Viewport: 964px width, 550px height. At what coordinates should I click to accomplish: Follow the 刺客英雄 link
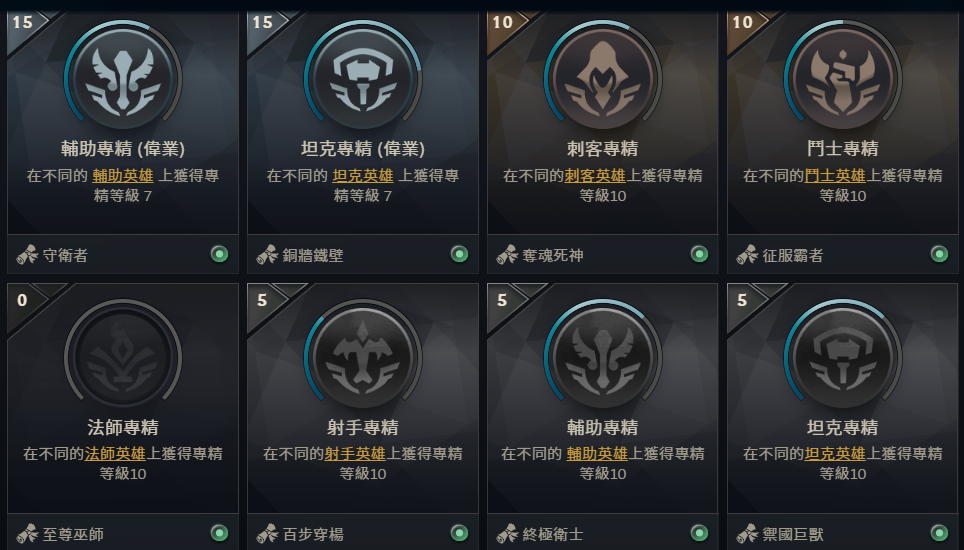[x=595, y=176]
